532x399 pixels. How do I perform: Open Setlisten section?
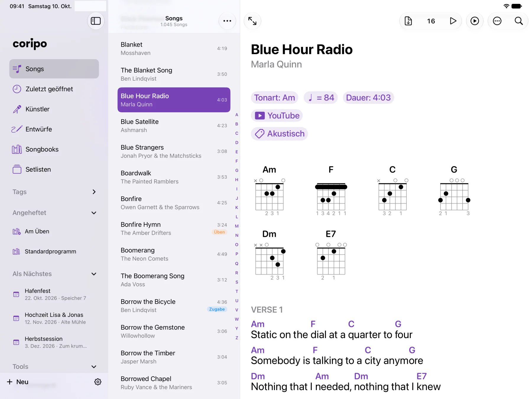pos(54,169)
